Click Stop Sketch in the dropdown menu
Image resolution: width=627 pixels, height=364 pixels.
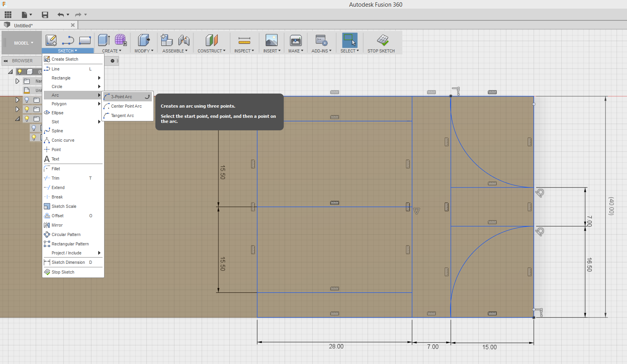pos(73,272)
